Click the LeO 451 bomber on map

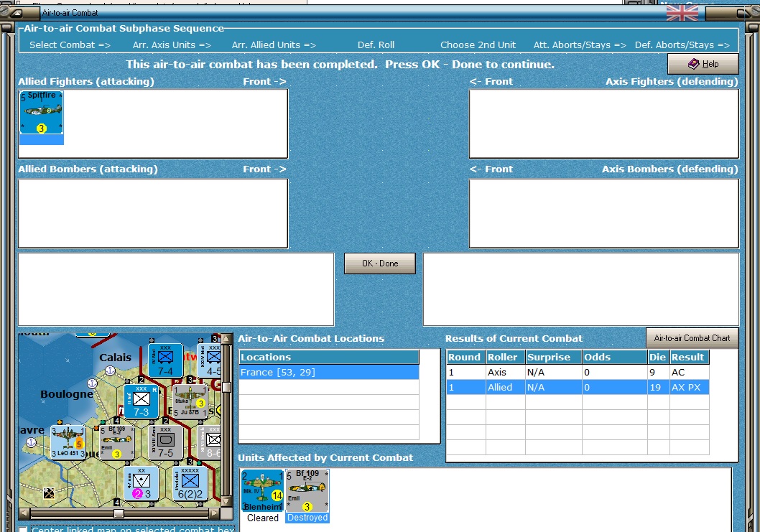click(68, 442)
